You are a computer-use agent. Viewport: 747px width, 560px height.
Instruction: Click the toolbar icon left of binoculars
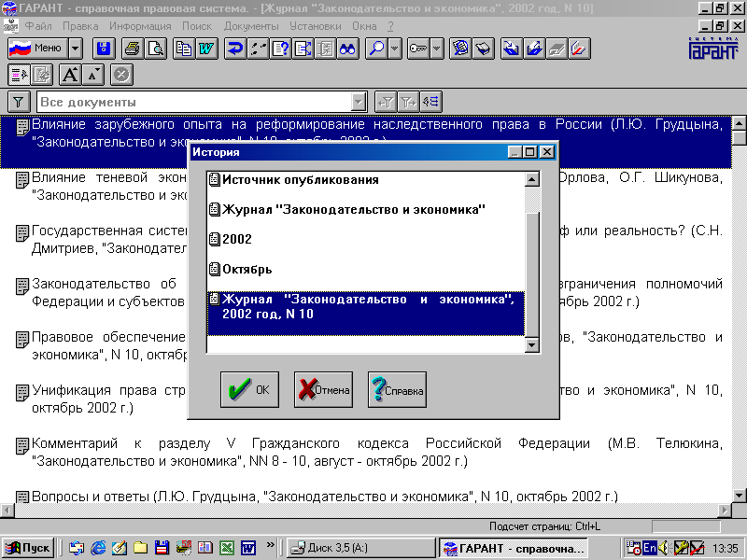pos(325,49)
